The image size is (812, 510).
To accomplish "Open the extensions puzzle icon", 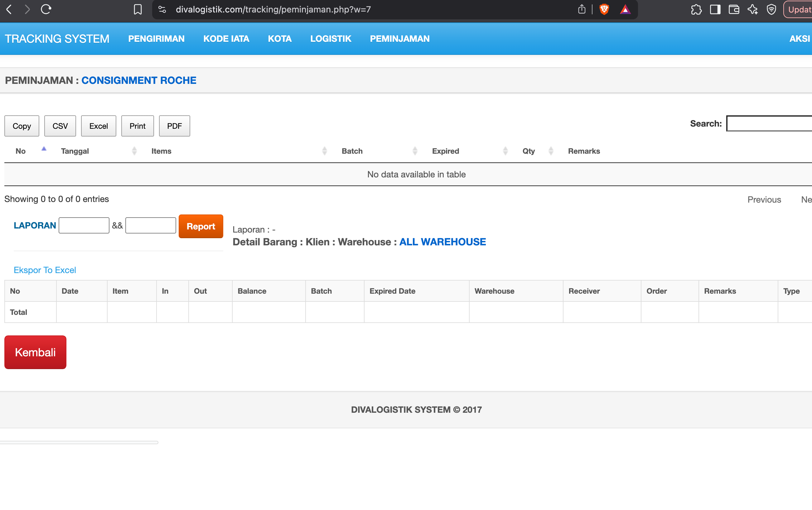I will (696, 9).
